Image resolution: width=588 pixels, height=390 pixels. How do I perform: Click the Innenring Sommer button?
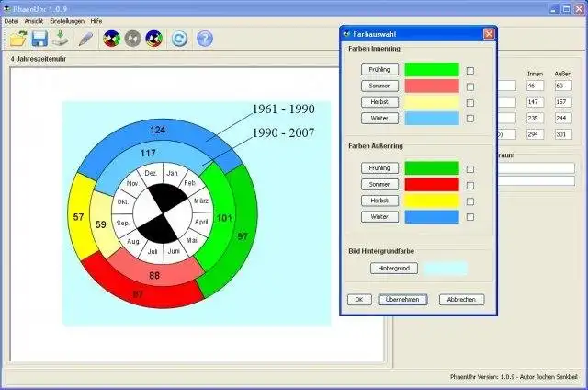379,86
